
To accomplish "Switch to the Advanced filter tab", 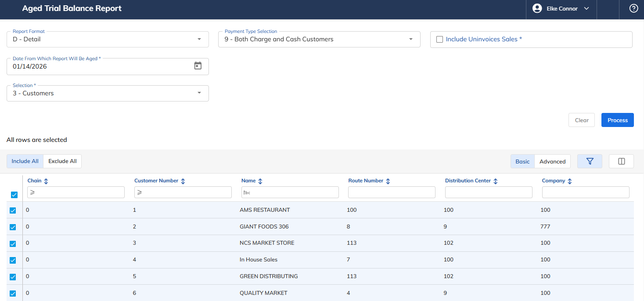I will [552, 161].
